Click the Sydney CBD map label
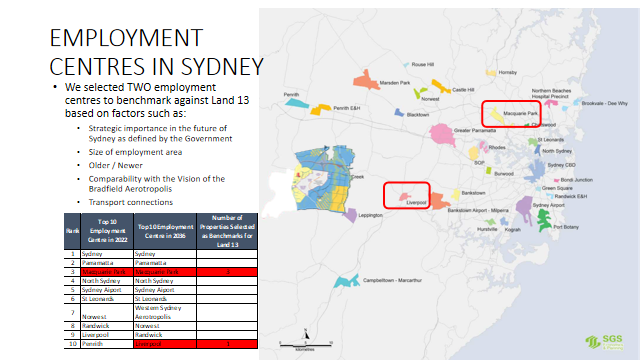 click(x=561, y=165)
